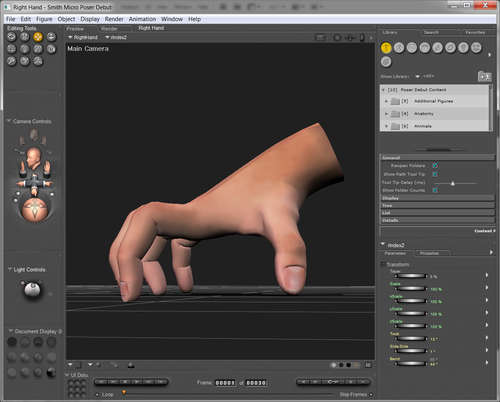Toggle the Show Folder Counts checkbox
The width and height of the screenshot is (500, 402).
435,190
